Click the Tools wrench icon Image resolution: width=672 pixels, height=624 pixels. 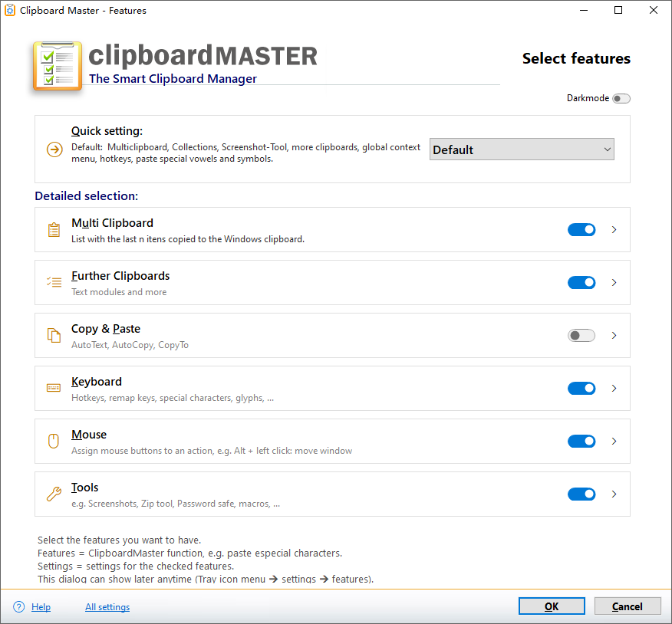coord(54,494)
